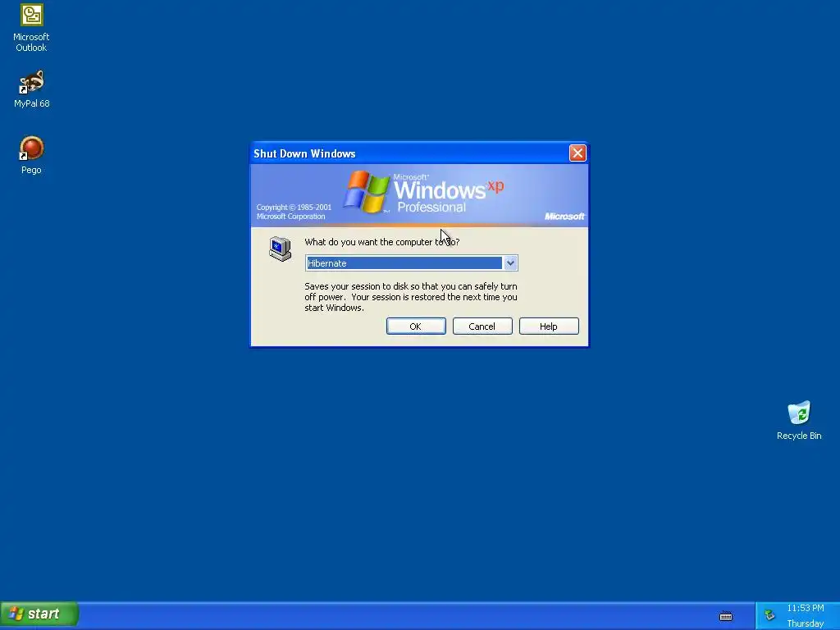Open the Start menu
840x630 pixels.
(39, 614)
